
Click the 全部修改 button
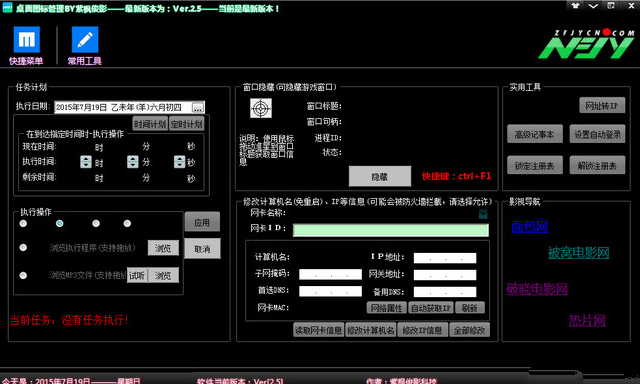coord(469,330)
